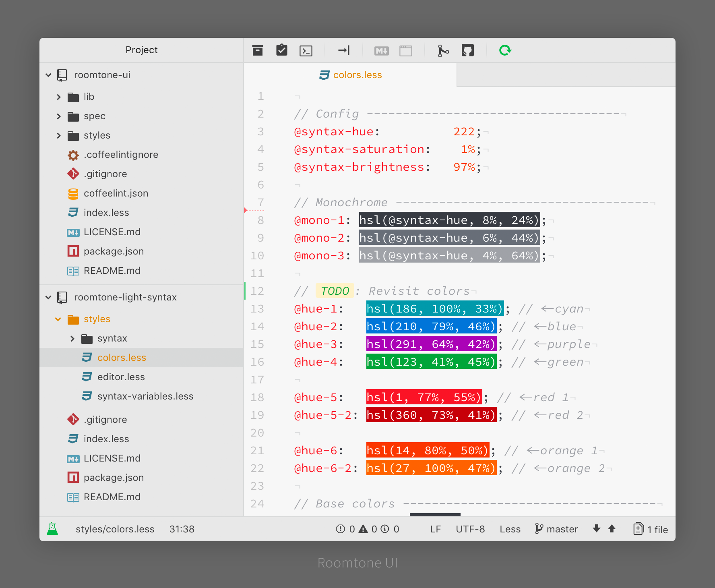This screenshot has width=715, height=588.
Task: Open editor.less file
Action: [141, 377]
